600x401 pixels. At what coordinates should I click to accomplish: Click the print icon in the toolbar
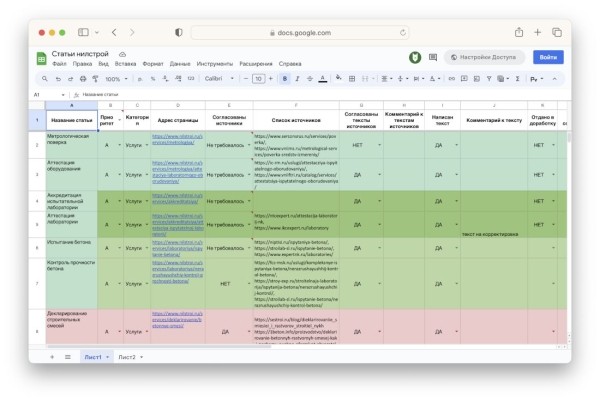(83, 78)
